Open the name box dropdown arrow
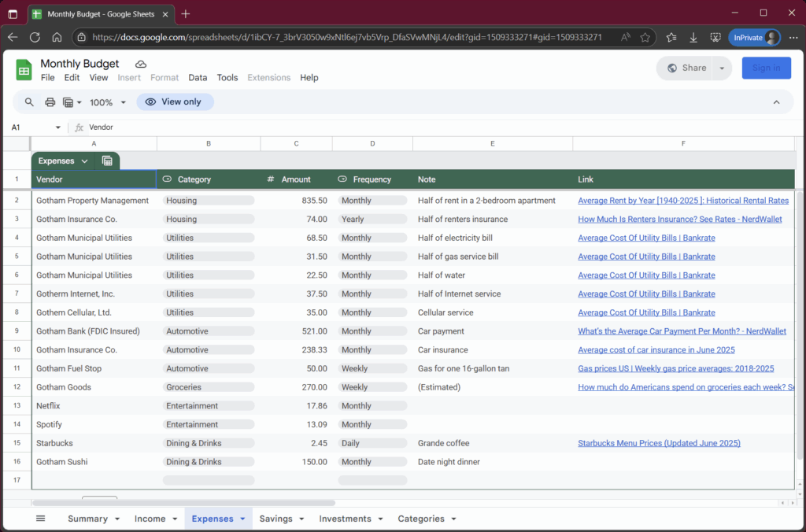The image size is (806, 532). 57,127
